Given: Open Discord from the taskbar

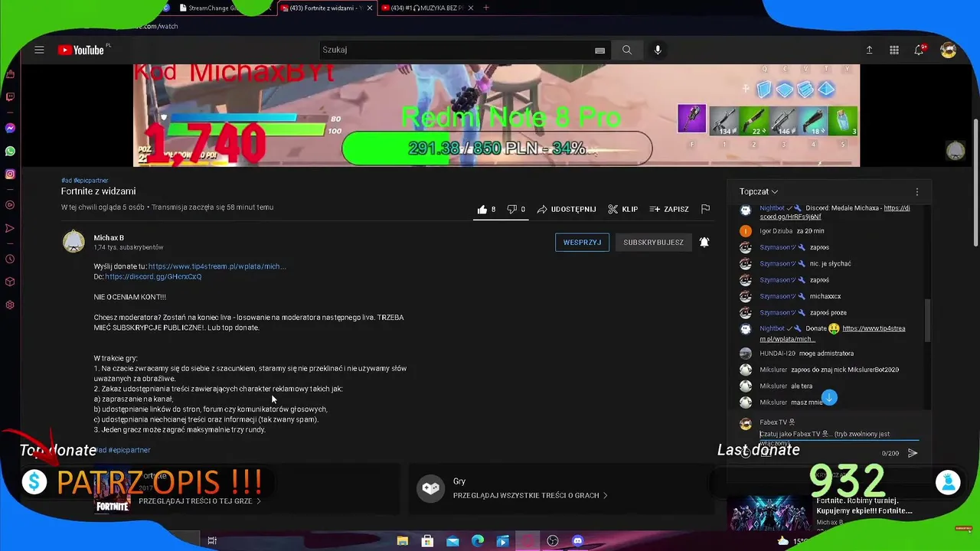Looking at the screenshot, I should coord(578,540).
